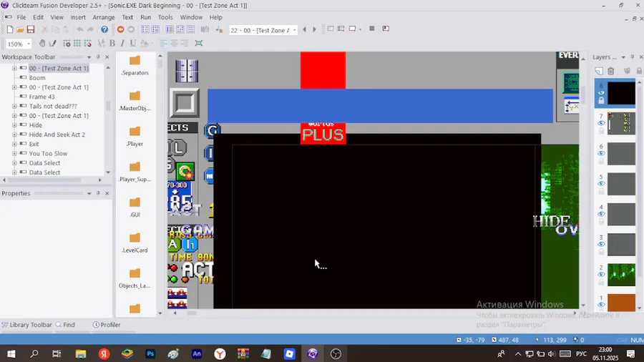
Task: Expand the 'You Too Slow' tree node
Action: [x=14, y=154]
